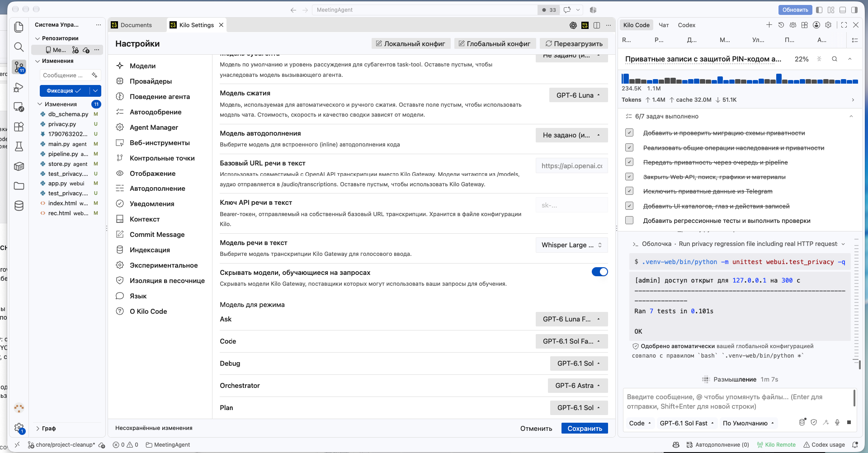Click the first tall blue bar in token chart

625,79
